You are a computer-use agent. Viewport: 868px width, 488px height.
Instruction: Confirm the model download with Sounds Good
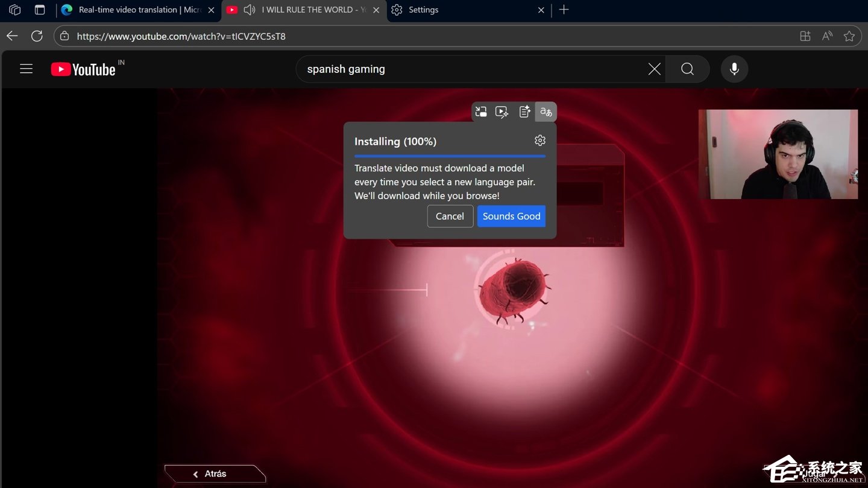tap(511, 216)
